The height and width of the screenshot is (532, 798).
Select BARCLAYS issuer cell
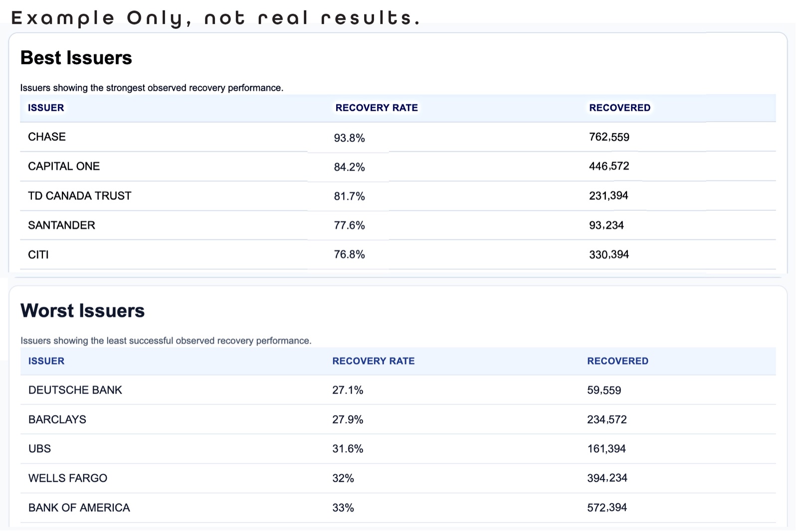point(57,419)
